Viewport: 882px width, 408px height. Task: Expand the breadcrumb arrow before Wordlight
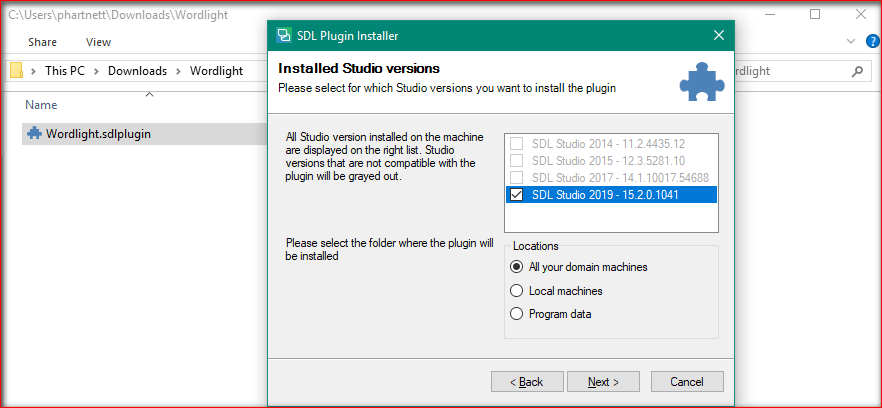tap(178, 71)
